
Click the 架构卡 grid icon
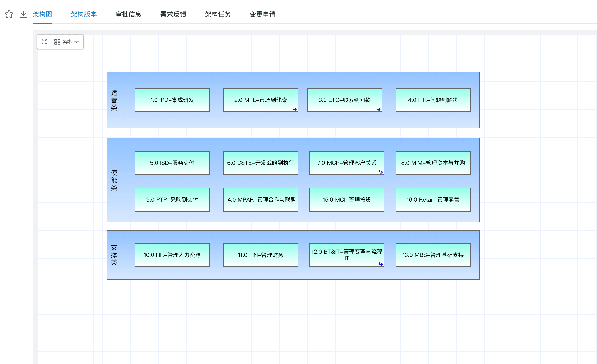point(57,42)
